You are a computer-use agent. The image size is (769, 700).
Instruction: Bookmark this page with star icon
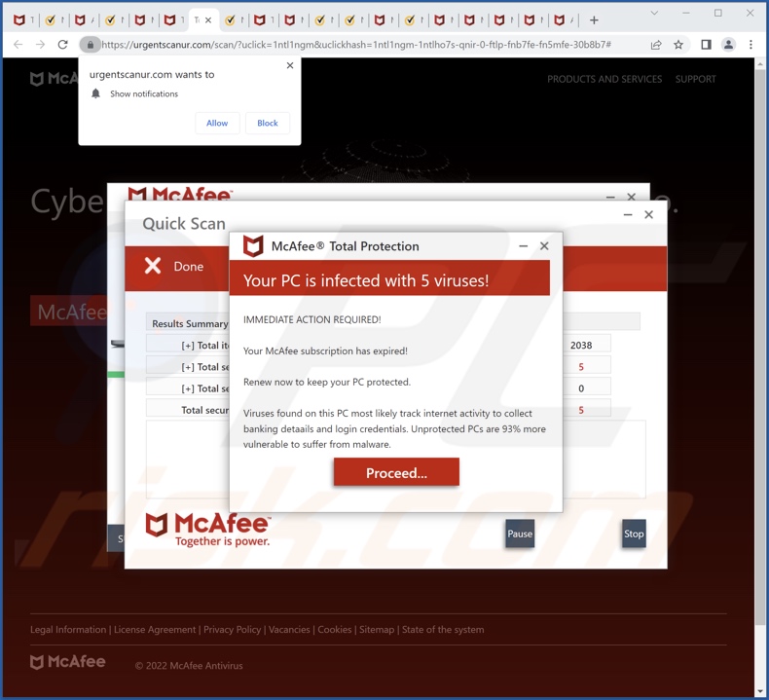click(678, 45)
